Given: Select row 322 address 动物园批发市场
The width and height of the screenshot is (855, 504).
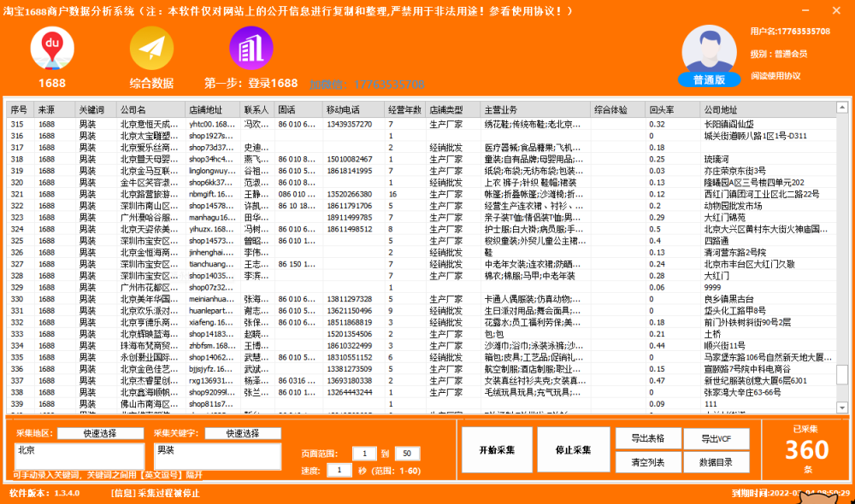Looking at the screenshot, I should tap(733, 206).
